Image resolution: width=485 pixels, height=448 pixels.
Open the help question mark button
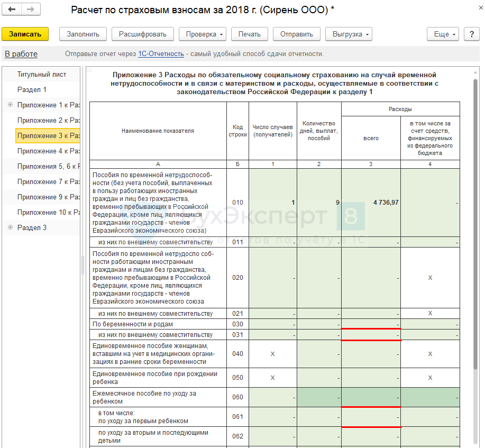(471, 34)
